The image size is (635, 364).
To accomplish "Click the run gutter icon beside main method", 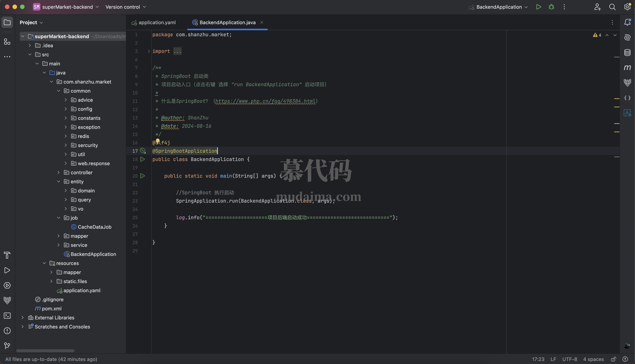I will pos(143,176).
